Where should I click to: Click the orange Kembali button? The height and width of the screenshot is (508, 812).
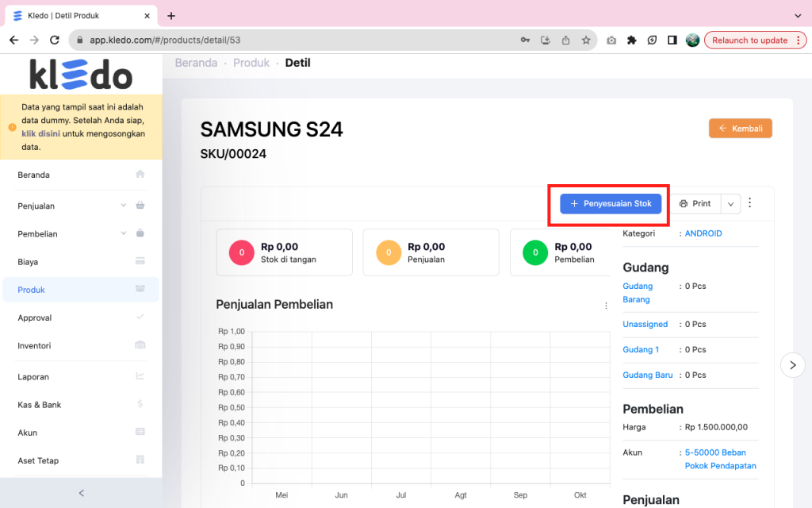coord(740,129)
